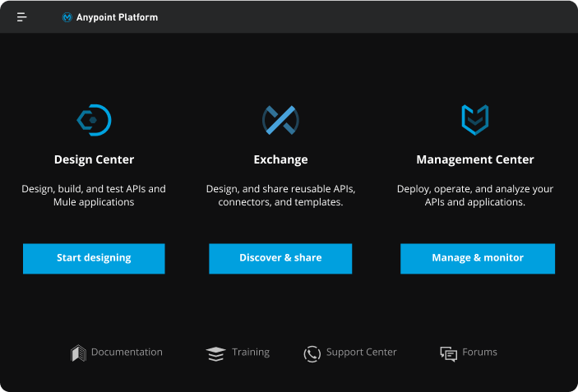Open the Support Center link
The image size is (578, 392).
tap(361, 353)
